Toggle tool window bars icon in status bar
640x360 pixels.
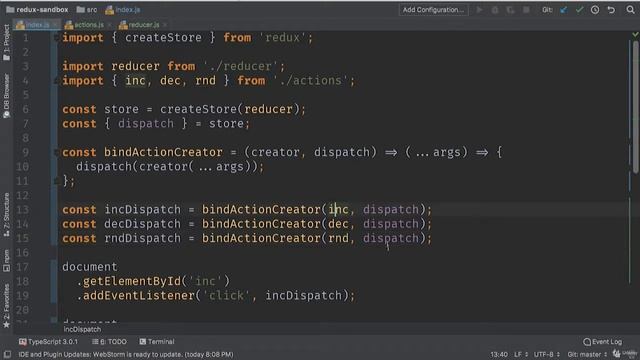(x=7, y=354)
